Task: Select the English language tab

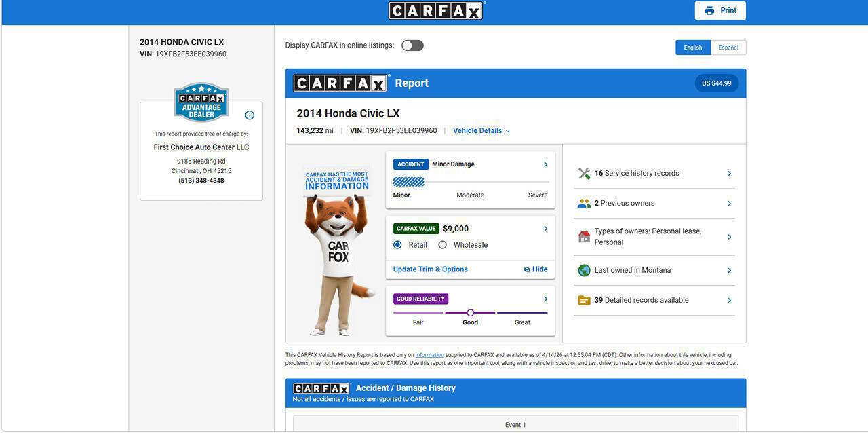Action: pyautogui.click(x=693, y=48)
